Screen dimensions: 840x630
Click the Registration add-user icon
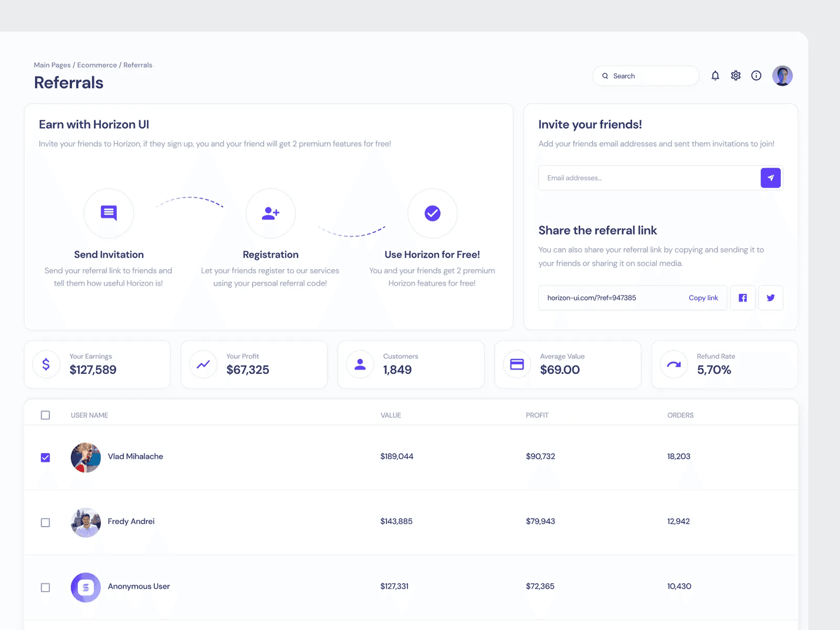[270, 213]
